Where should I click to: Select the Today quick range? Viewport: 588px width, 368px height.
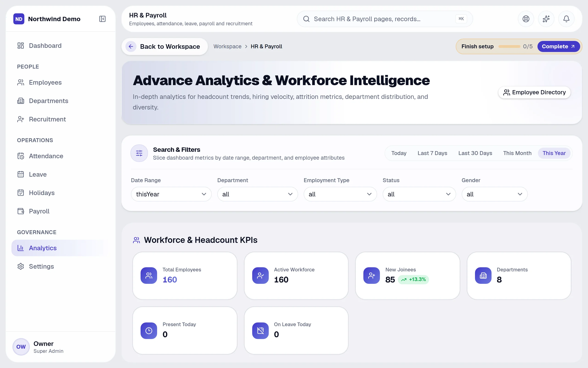[399, 153]
